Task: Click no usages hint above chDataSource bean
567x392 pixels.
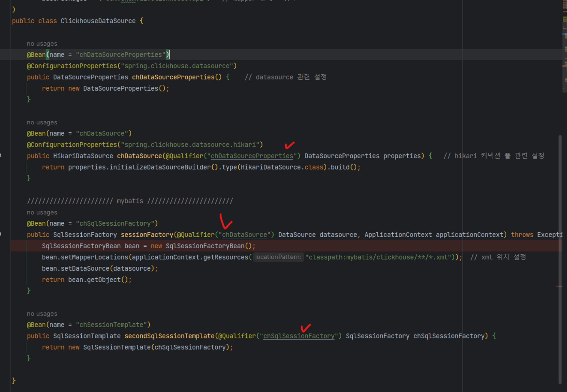Action: click(x=42, y=122)
